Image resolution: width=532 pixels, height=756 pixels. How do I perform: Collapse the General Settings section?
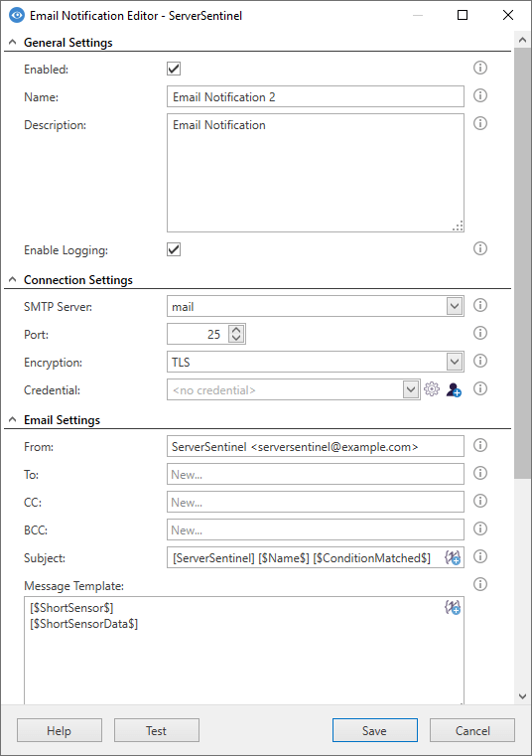point(13,43)
